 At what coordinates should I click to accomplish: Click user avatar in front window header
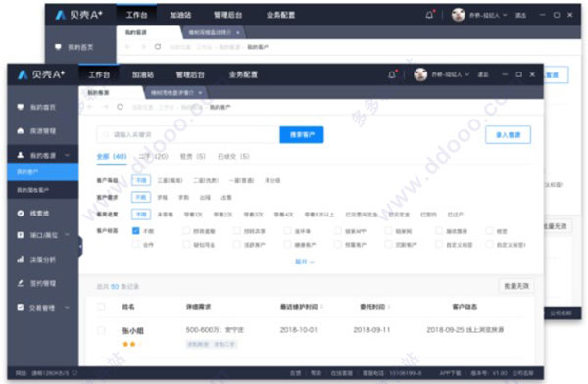click(420, 74)
